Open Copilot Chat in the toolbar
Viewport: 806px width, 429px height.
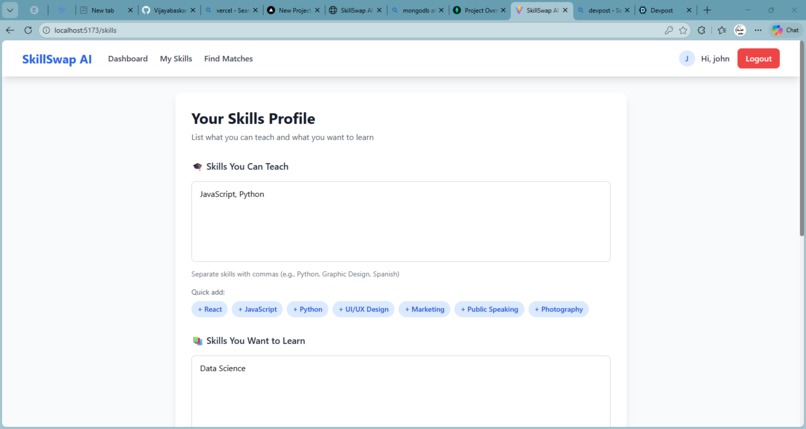pos(785,30)
